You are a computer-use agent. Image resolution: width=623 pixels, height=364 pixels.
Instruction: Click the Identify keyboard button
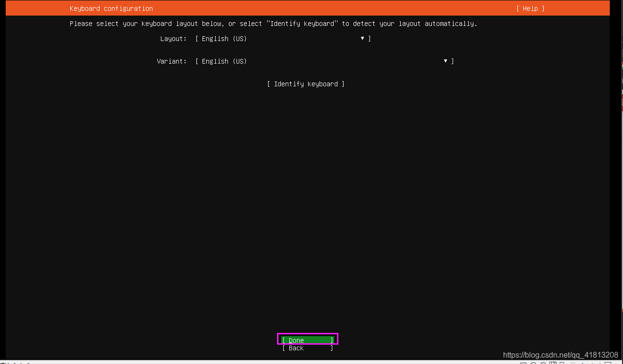point(306,84)
